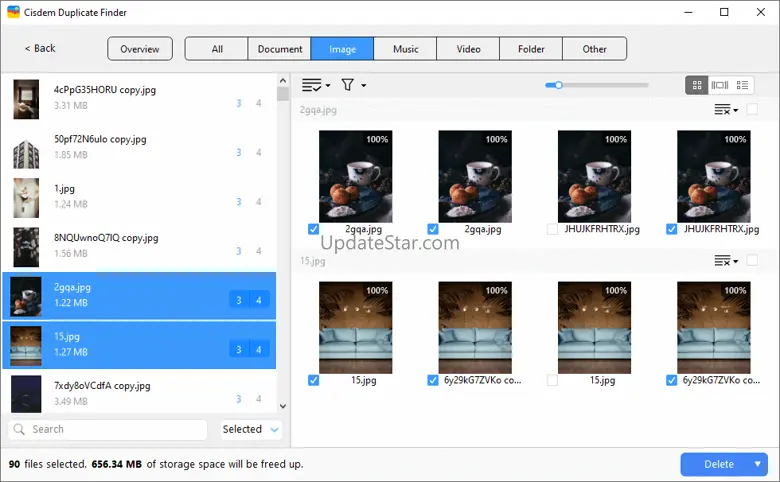This screenshot has height=482, width=780.
Task: Open last JHUJKFRHTRX.jpg cup image thumbnail
Action: [x=714, y=176]
